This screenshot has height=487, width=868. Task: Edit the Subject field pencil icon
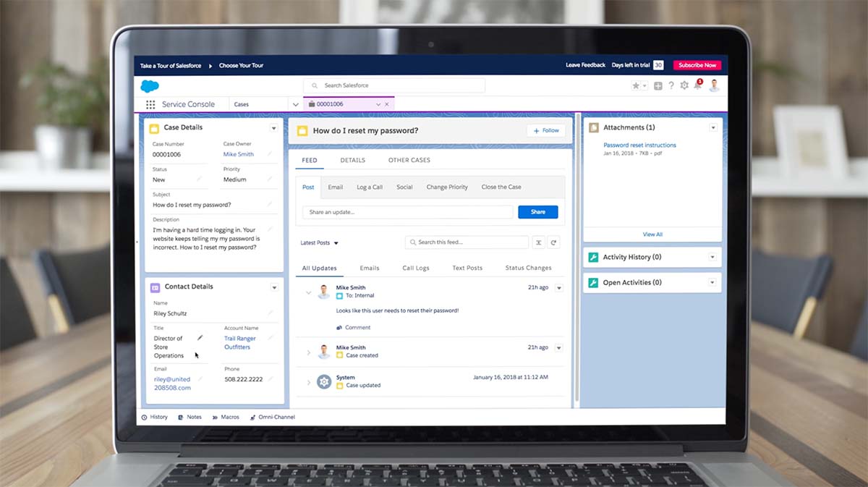click(x=271, y=205)
